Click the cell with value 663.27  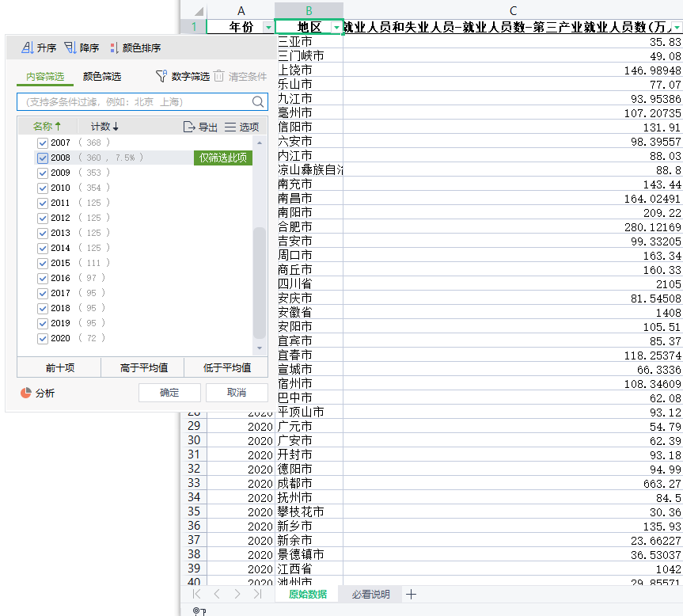(513, 483)
